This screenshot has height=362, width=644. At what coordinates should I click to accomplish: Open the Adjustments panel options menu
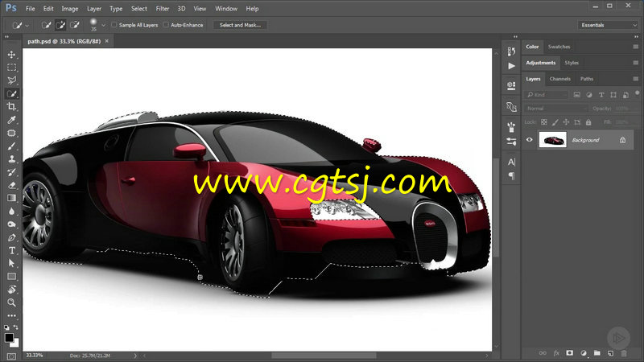point(635,63)
